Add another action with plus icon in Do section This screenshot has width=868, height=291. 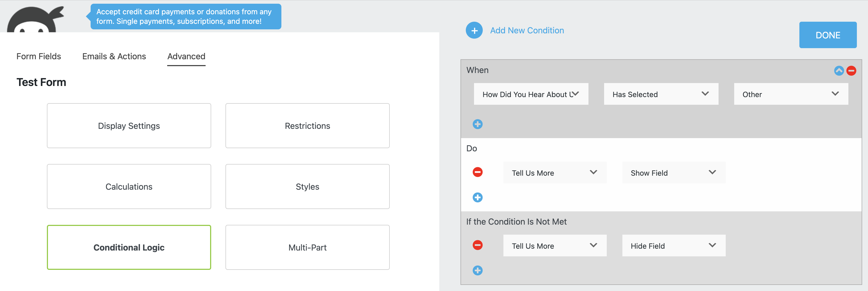point(477,197)
